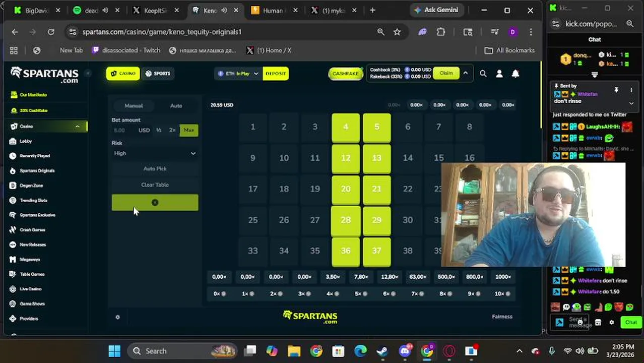The height and width of the screenshot is (363, 644).
Task: Open the ETH currency dropdown
Action: [x=238, y=74]
